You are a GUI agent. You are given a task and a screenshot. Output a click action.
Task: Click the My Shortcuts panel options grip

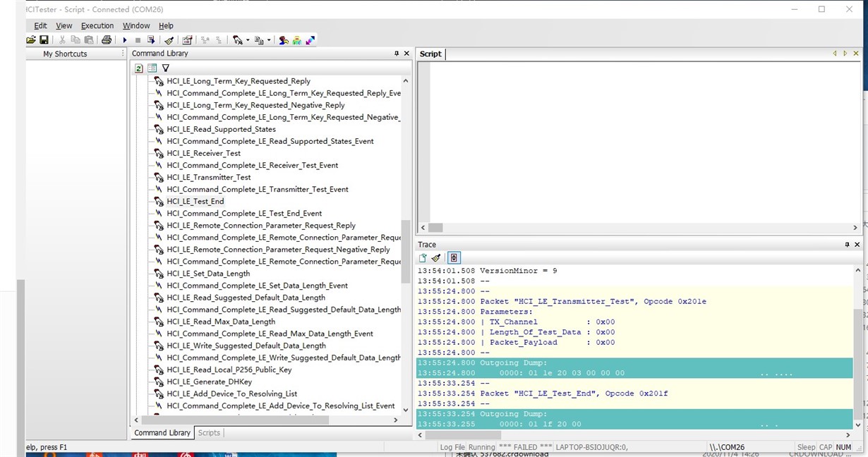point(123,54)
